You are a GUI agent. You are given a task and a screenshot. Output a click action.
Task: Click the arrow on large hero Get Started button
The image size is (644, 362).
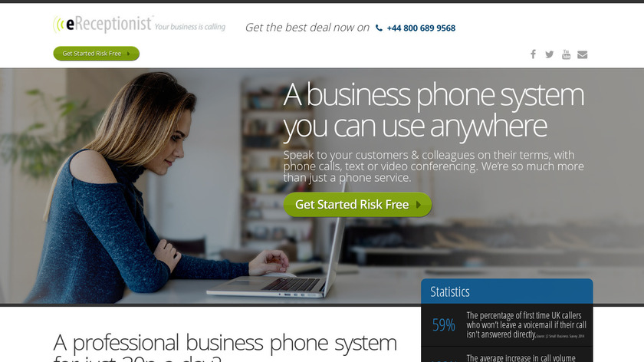tap(419, 205)
